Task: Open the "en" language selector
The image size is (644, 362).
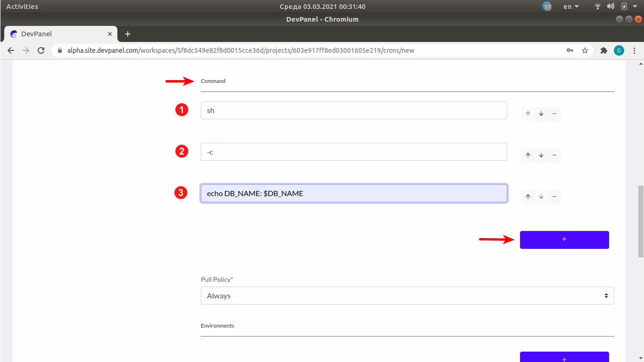Action: click(570, 6)
